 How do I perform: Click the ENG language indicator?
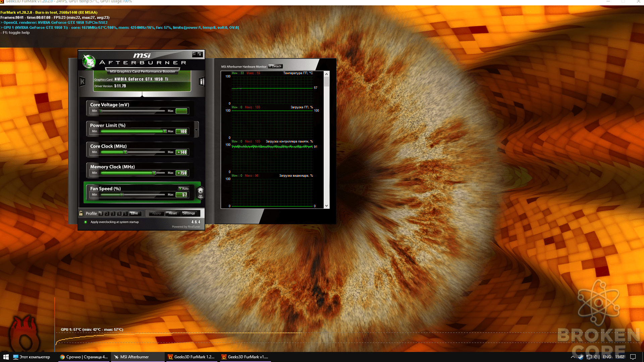(607, 357)
